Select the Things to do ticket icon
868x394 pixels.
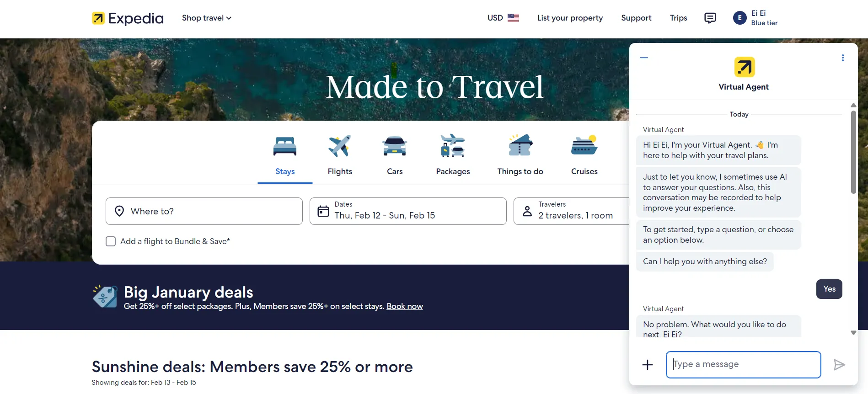click(520, 146)
